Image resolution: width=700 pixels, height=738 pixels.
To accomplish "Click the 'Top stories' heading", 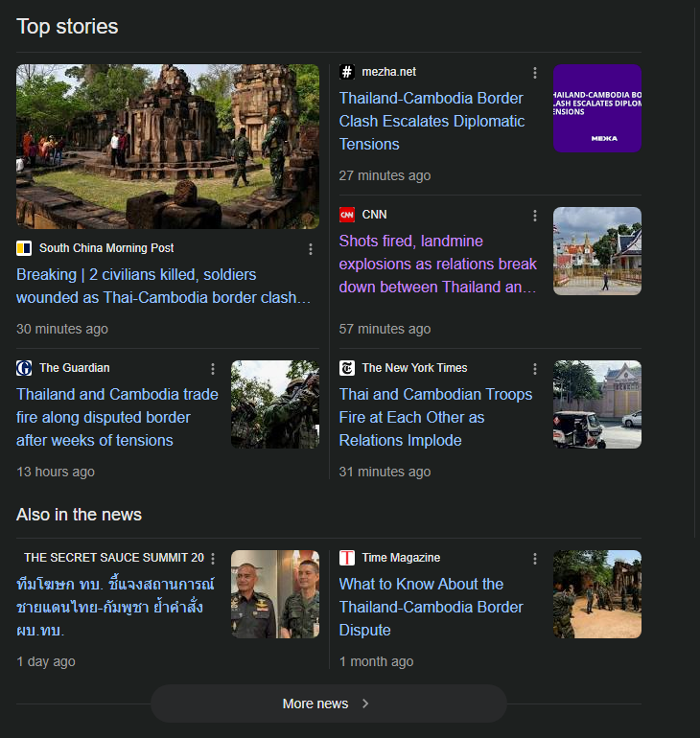I will 67,27.
